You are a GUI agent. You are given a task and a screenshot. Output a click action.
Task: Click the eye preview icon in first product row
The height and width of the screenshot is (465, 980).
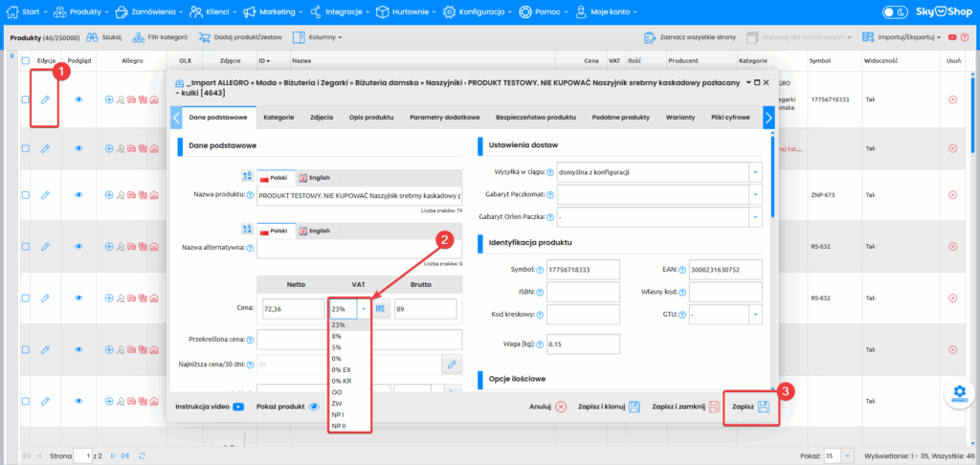79,99
